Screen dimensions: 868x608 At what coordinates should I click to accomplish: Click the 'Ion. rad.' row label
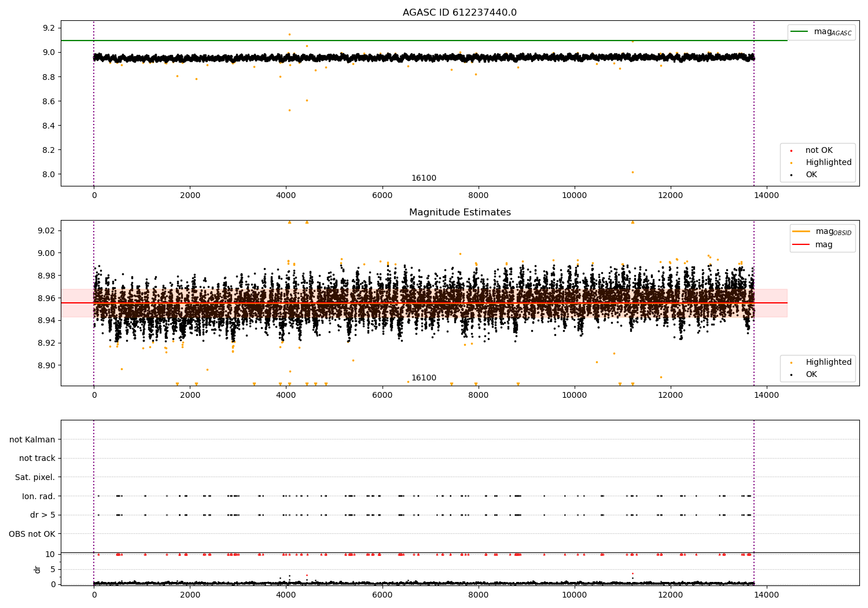(x=39, y=496)
